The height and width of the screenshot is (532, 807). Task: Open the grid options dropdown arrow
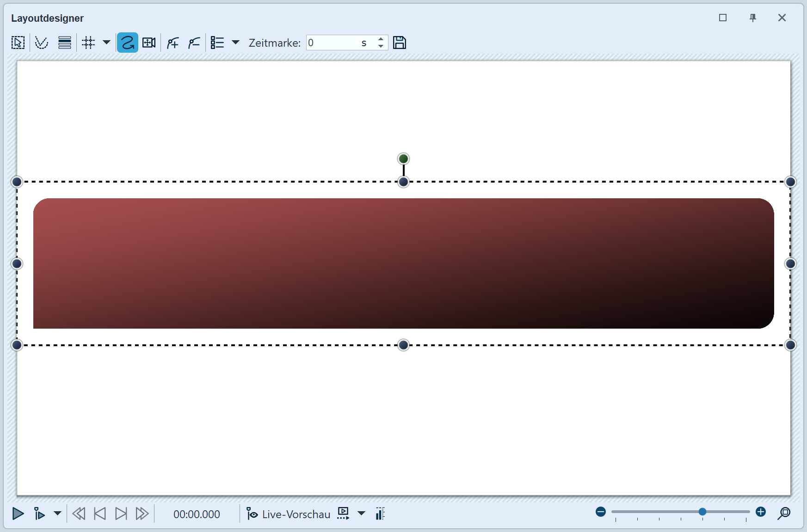coord(106,43)
